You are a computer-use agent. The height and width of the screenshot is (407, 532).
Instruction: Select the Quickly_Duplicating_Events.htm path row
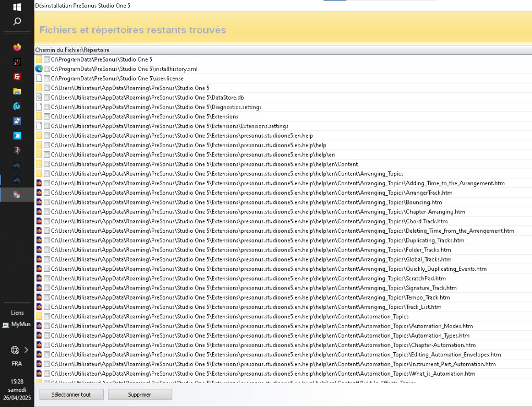pyautogui.click(x=269, y=269)
